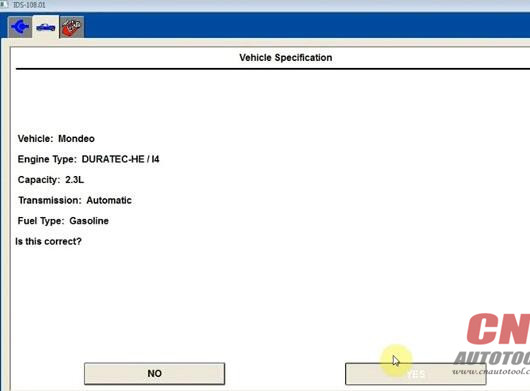Click the red CN watermark logo

point(498,329)
